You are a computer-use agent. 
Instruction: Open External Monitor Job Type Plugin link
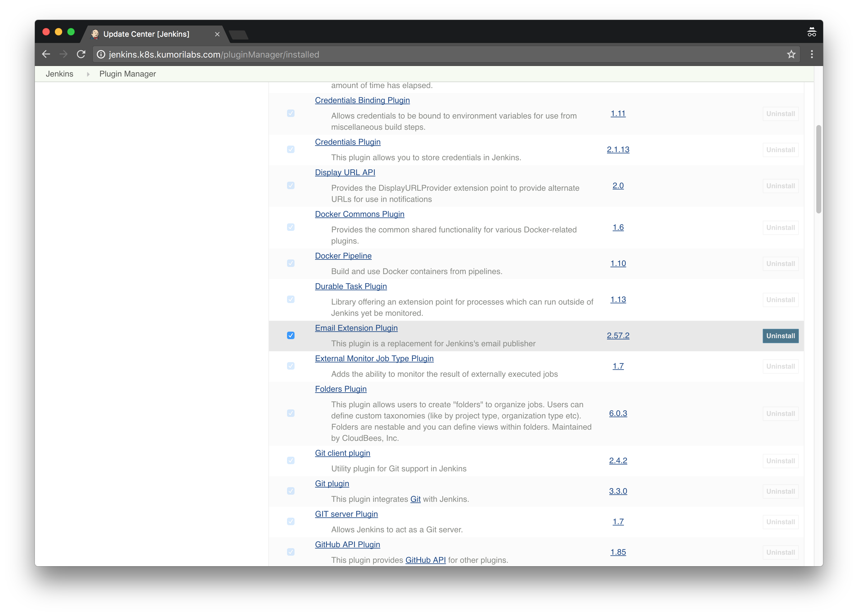click(374, 358)
